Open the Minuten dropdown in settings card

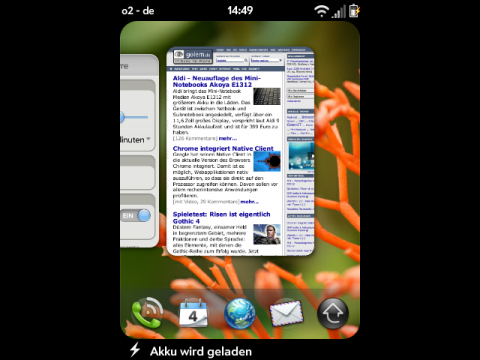pyautogui.click(x=135, y=139)
